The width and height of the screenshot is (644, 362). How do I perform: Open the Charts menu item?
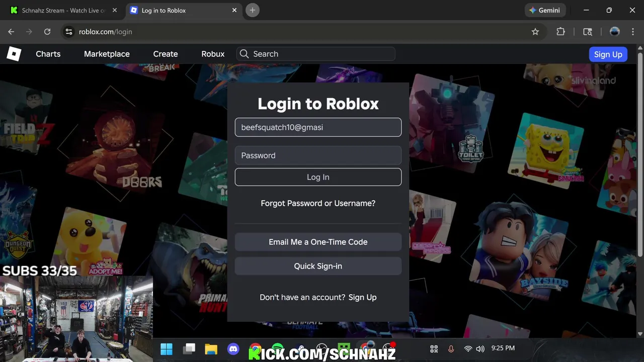pyautogui.click(x=48, y=54)
